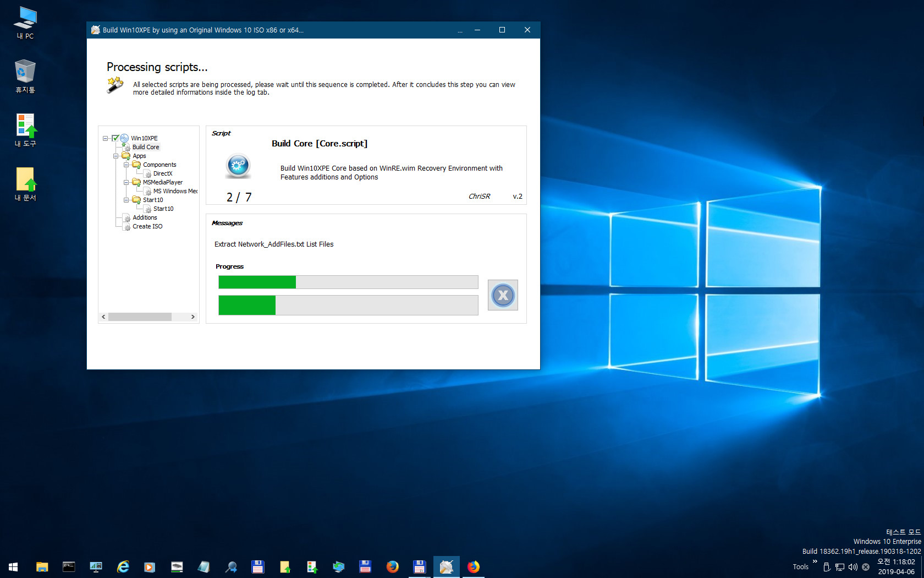Select the Start10 script under Start10 folder
The height and width of the screenshot is (578, 924).
click(163, 209)
